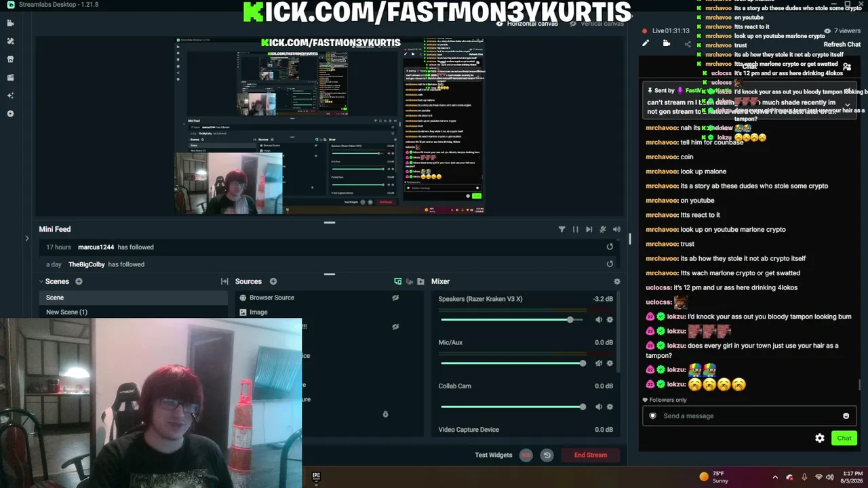
Task: Expand the collapsed panel arrow beside Mini Feed
Action: coord(27,239)
